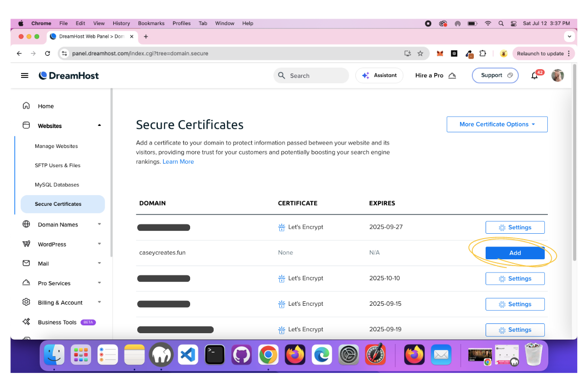Click the Mail envelope icon in sidebar
Screen dimensions: 588x392
(x=26, y=263)
